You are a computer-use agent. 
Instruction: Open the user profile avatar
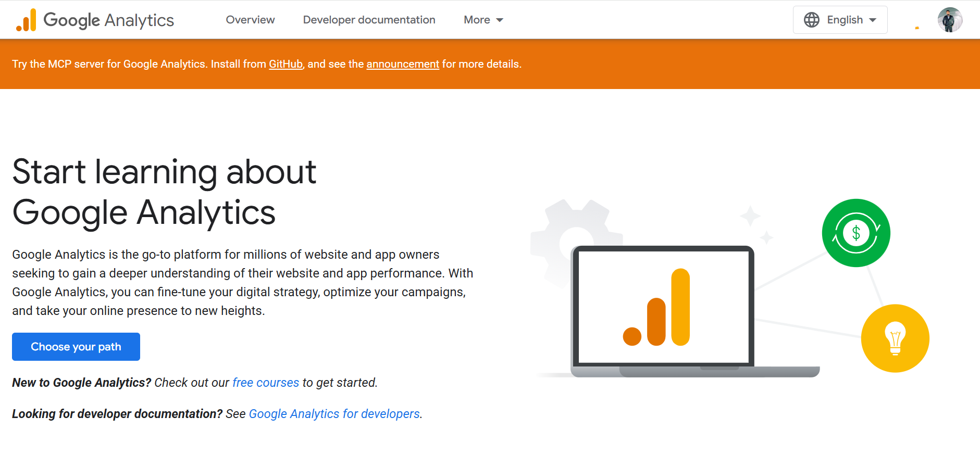[x=949, y=20]
